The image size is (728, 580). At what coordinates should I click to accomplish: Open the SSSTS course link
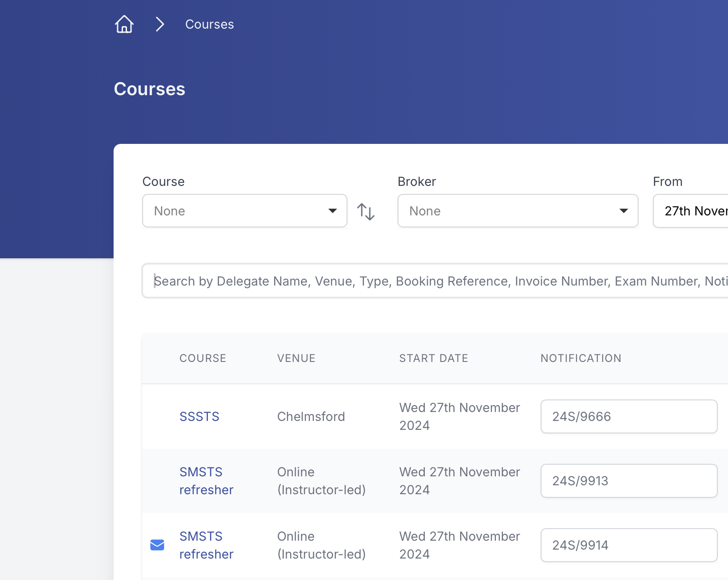pos(199,416)
